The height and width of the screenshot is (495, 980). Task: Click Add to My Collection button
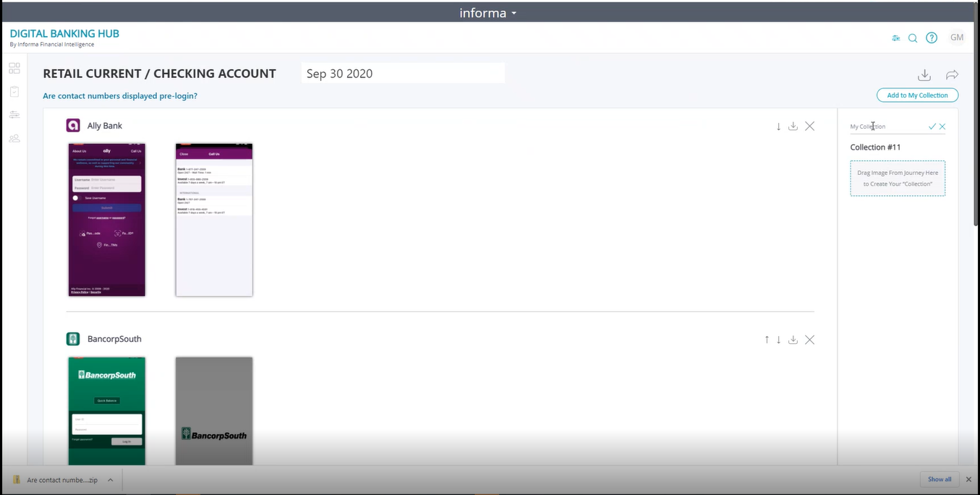pyautogui.click(x=917, y=95)
